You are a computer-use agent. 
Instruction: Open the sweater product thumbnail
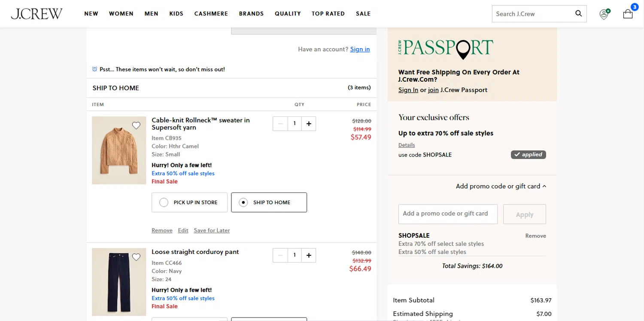tap(119, 150)
